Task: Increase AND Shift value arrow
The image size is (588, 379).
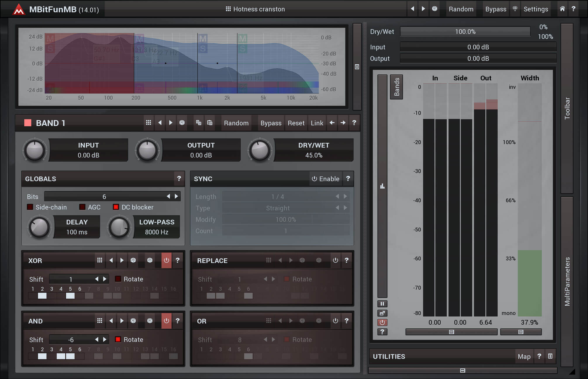Action: 105,340
